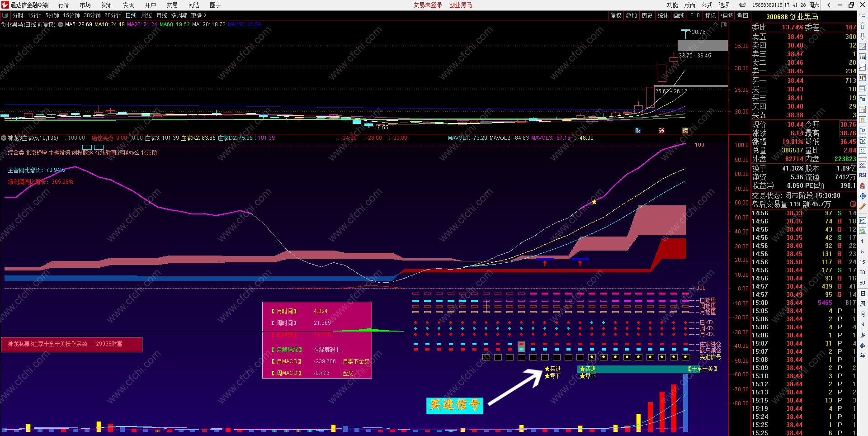Toggle the small diamond icon atop main chart

[715, 24]
